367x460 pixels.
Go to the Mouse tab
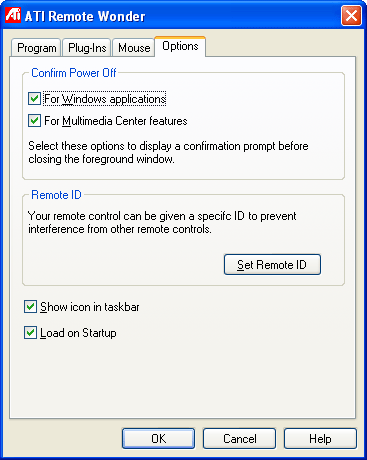click(x=134, y=48)
